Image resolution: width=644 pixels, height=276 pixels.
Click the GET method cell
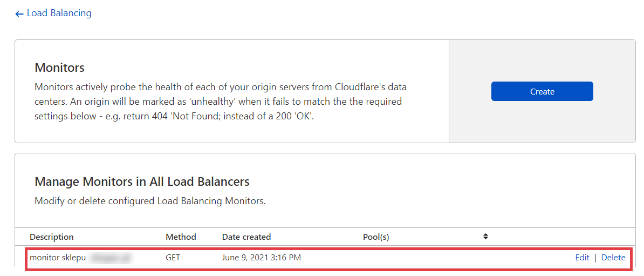(x=173, y=258)
